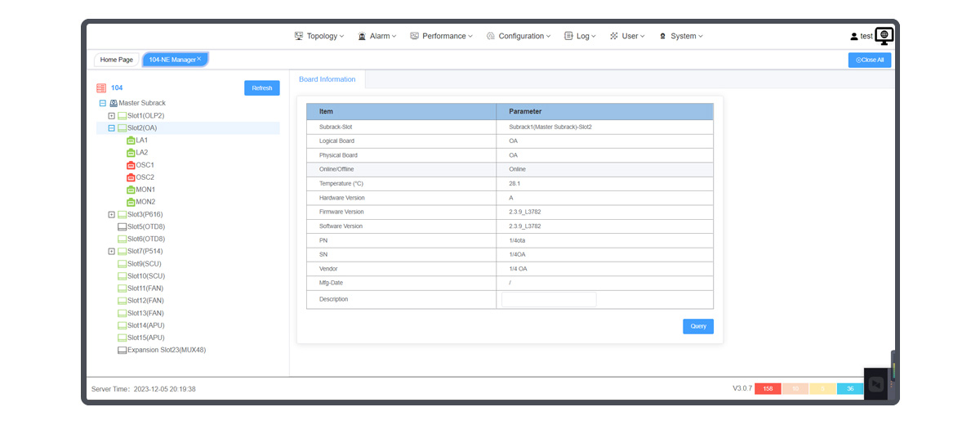Viewport: 980px width, 425px height.
Task: Open the Log menu
Action: (581, 36)
